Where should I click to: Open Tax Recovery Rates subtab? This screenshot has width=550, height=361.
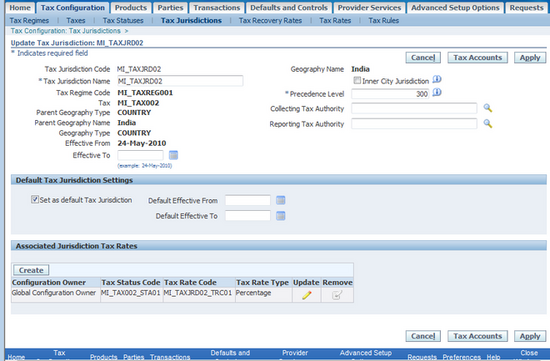(270, 21)
